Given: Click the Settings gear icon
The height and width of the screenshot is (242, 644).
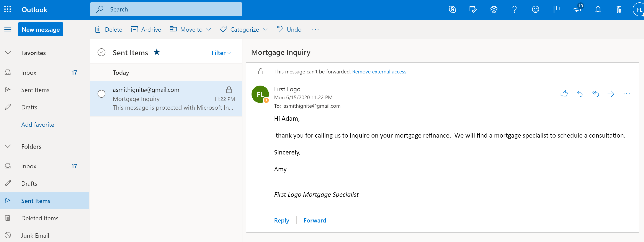Looking at the screenshot, I should [494, 9].
